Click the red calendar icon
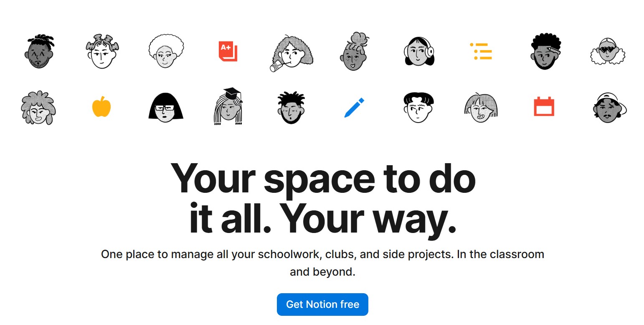Screen dimensions: 644x325 (544, 106)
